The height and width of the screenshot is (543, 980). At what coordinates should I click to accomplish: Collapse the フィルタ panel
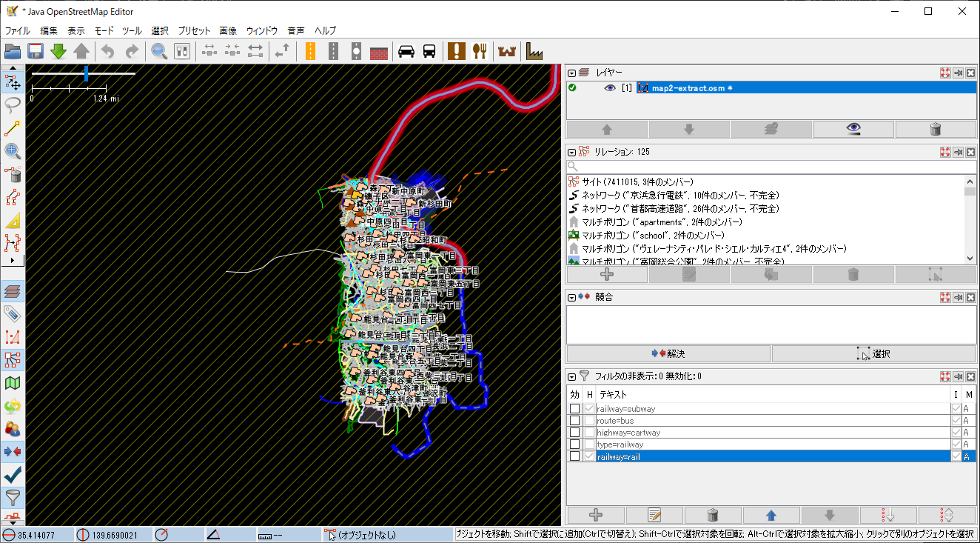[572, 376]
